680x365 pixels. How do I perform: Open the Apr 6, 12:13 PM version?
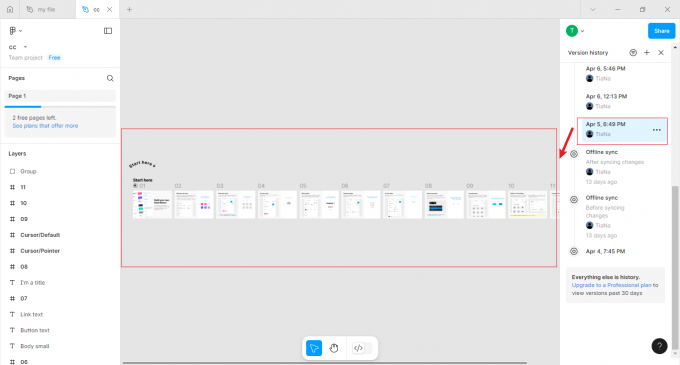tap(623, 101)
